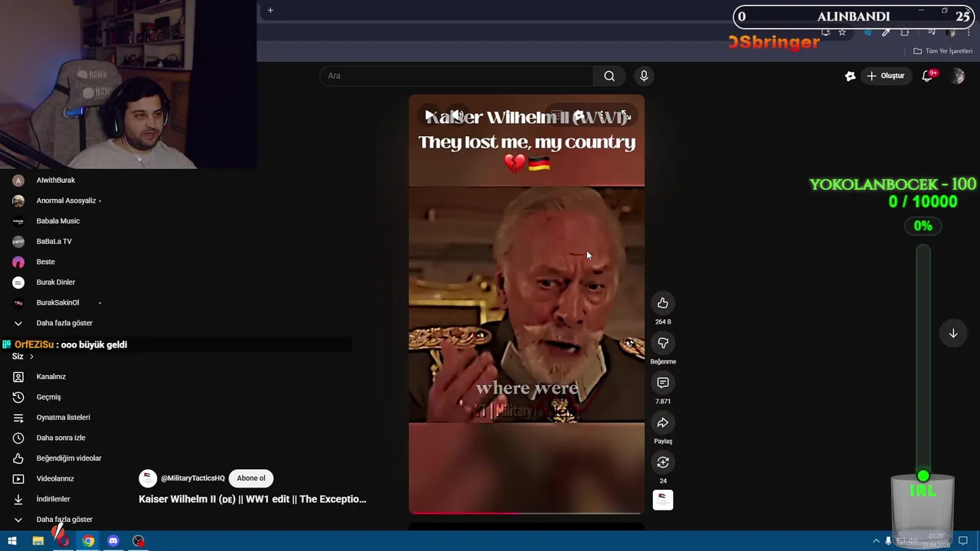980x551 pixels.
Task: Open the browser media control icon
Action: (x=932, y=32)
